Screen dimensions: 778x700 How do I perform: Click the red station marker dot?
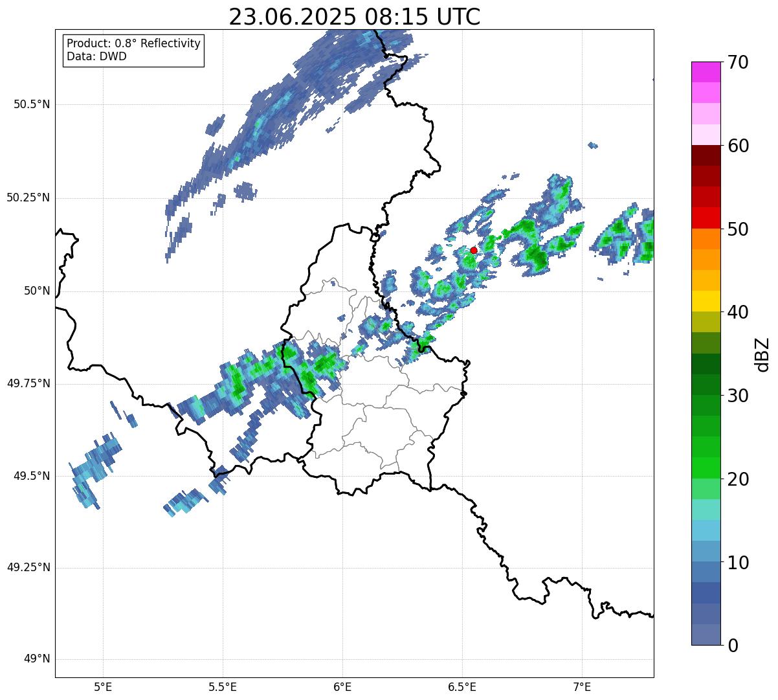474,250
